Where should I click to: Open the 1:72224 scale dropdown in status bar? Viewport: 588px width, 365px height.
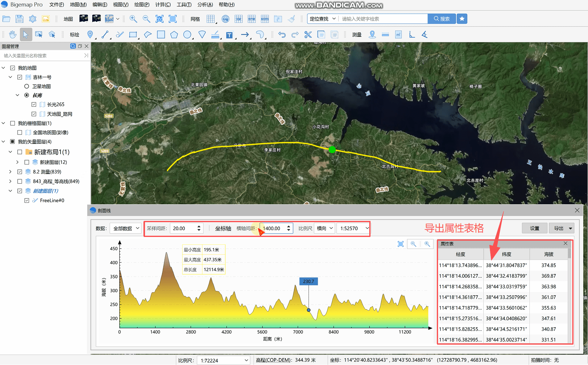223,360
